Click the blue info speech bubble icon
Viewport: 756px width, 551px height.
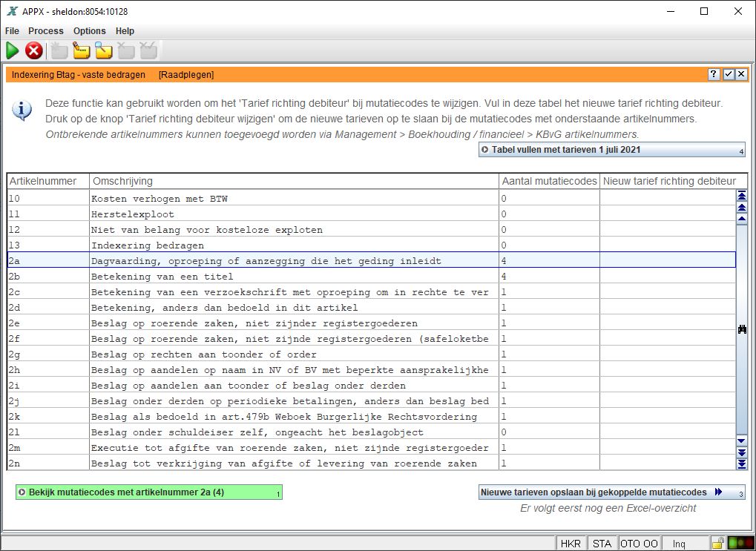click(x=22, y=110)
